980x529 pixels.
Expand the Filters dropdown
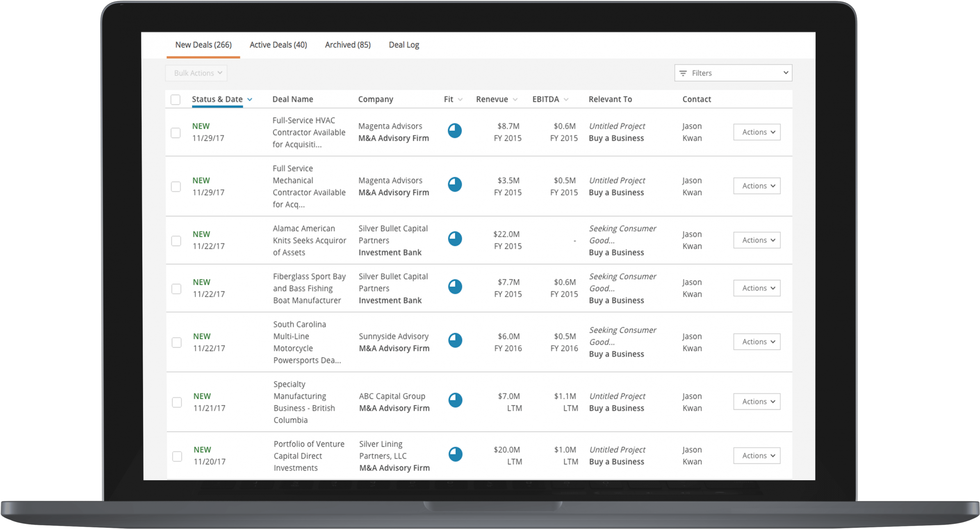(x=733, y=73)
